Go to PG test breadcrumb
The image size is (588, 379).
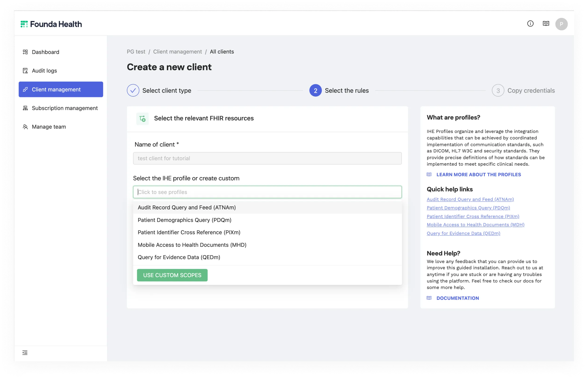point(136,52)
